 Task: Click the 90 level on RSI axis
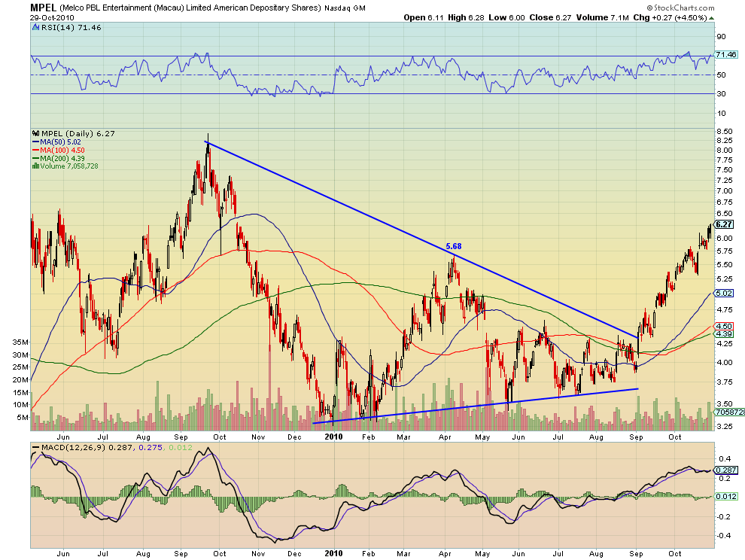pyautogui.click(x=721, y=37)
